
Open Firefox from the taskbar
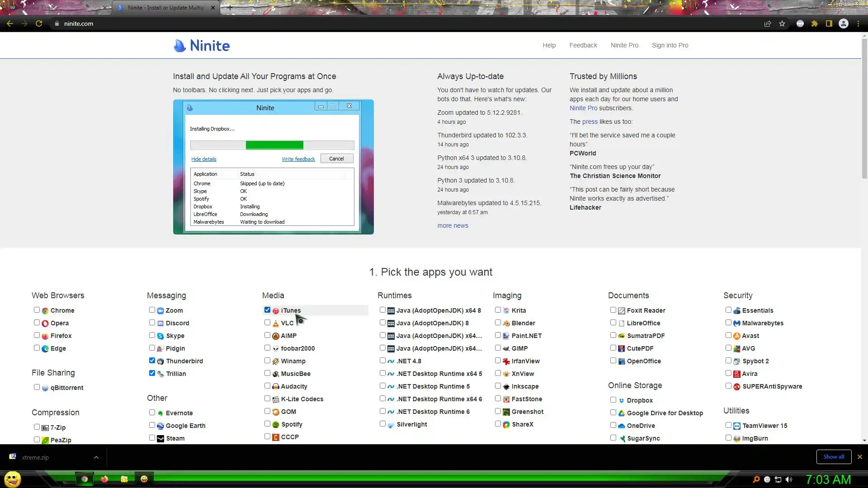104,479
